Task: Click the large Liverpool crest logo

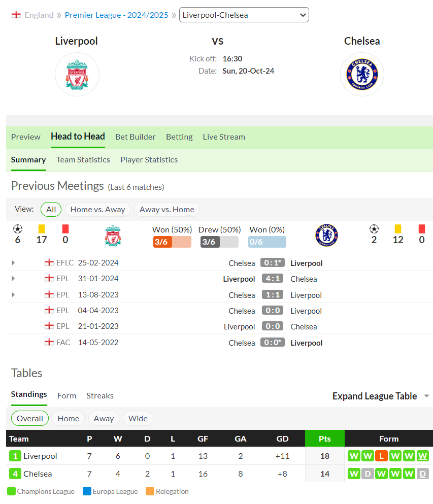Action: pyautogui.click(x=77, y=74)
